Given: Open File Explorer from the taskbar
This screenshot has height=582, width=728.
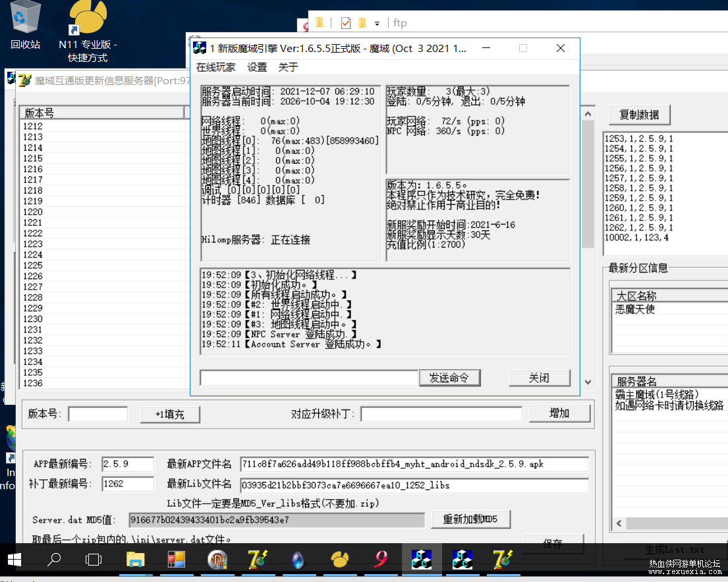Looking at the screenshot, I should 135,559.
